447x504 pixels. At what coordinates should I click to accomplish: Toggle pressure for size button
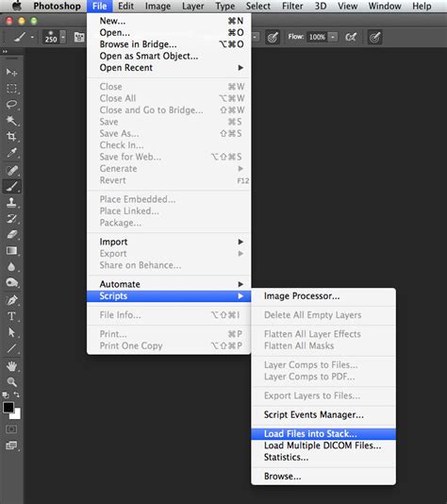coord(374,38)
